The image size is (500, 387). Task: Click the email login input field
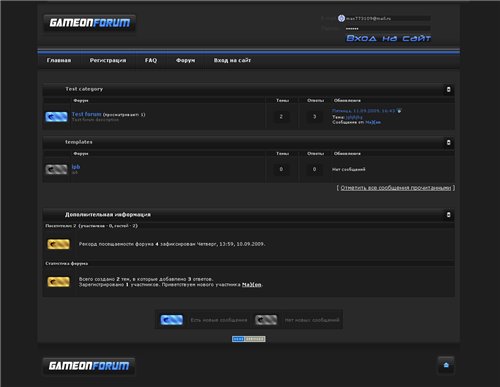click(388, 18)
